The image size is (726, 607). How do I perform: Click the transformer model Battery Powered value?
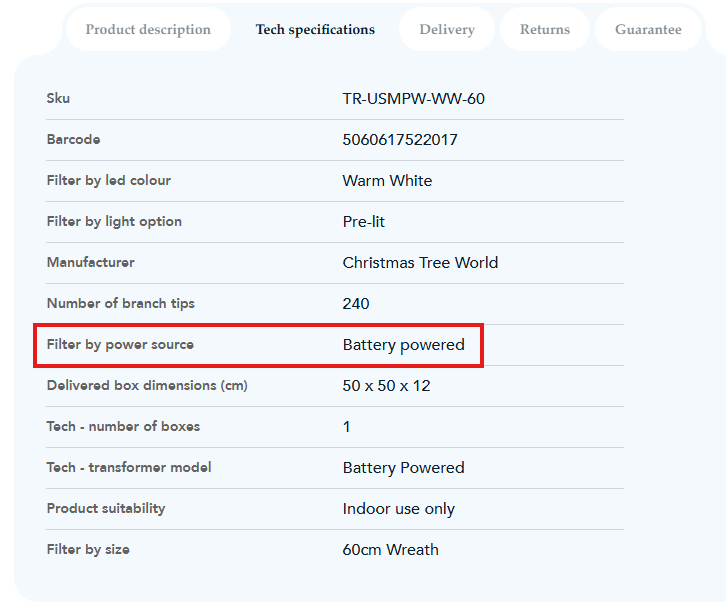(x=403, y=467)
